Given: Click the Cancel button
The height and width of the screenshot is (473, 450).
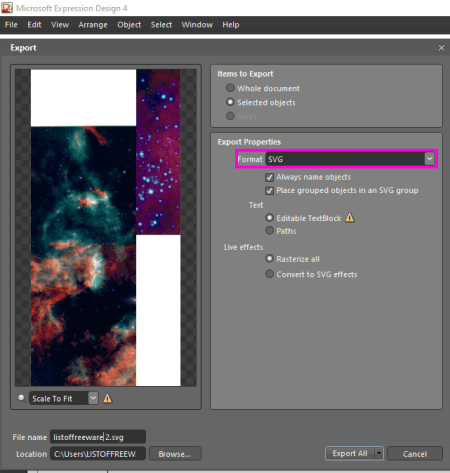Looking at the screenshot, I should (415, 454).
